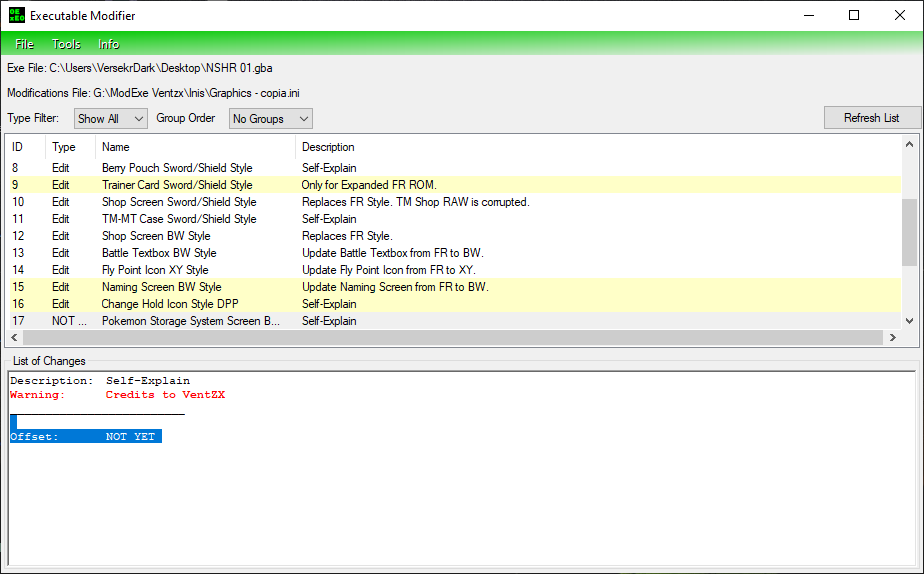Expand the Group Order dropdown
This screenshot has width=924, height=574.
pos(270,118)
